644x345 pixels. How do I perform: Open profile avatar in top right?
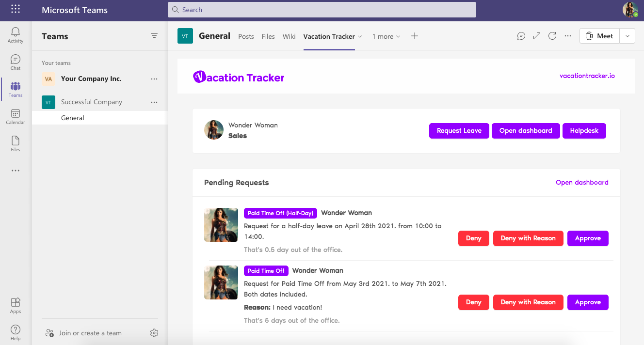click(630, 10)
